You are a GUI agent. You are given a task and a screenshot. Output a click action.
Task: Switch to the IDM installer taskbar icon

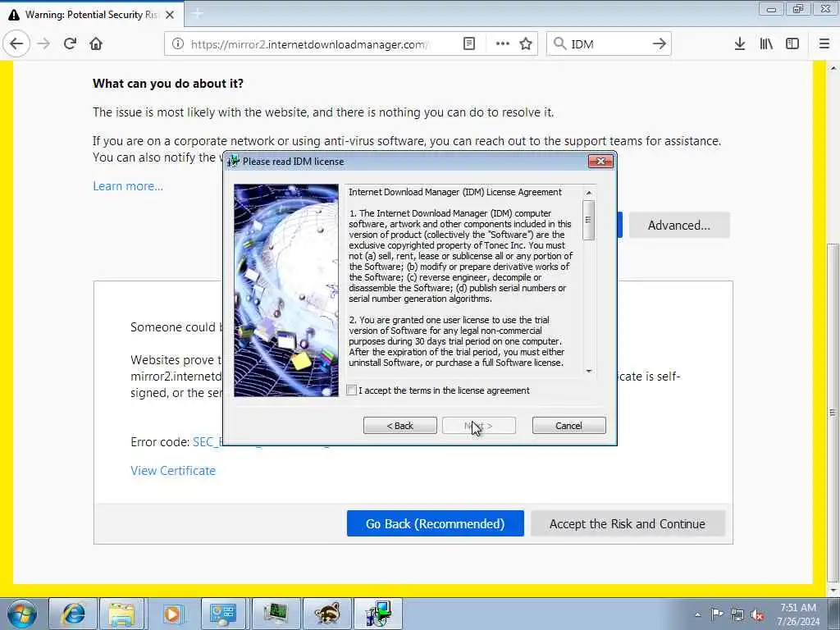click(x=378, y=614)
